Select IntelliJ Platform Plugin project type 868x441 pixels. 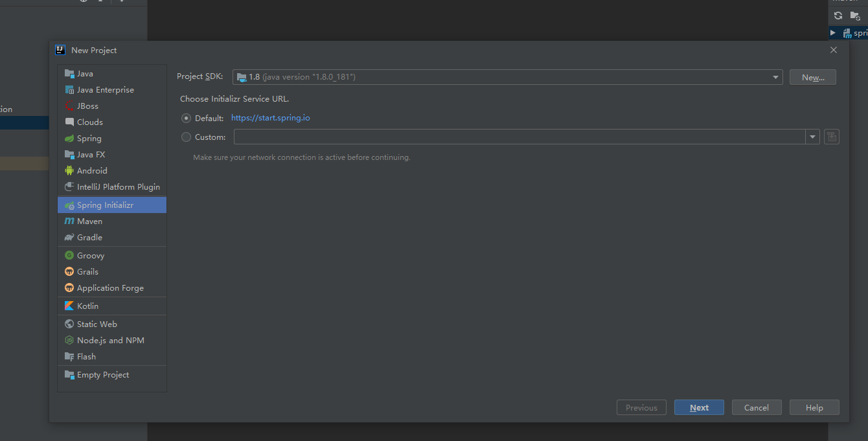[111, 187]
